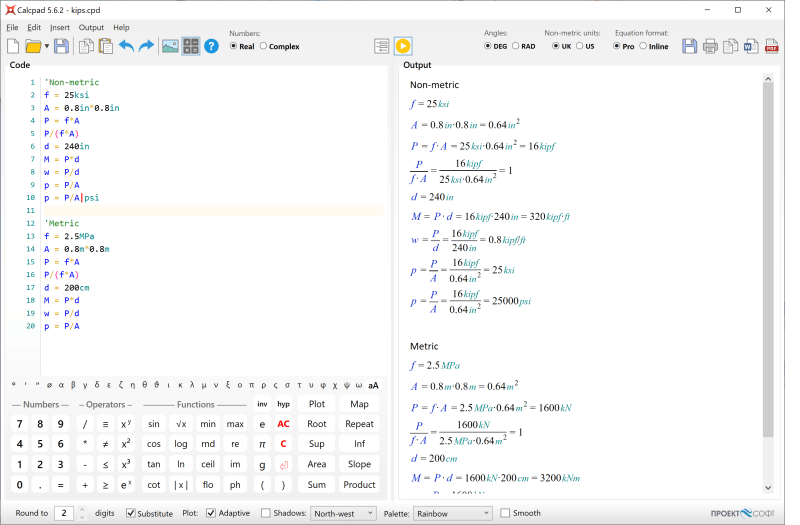Viewport: 800px width, 525px height.
Task: Insert the absolute value |x| key
Action: point(181,485)
